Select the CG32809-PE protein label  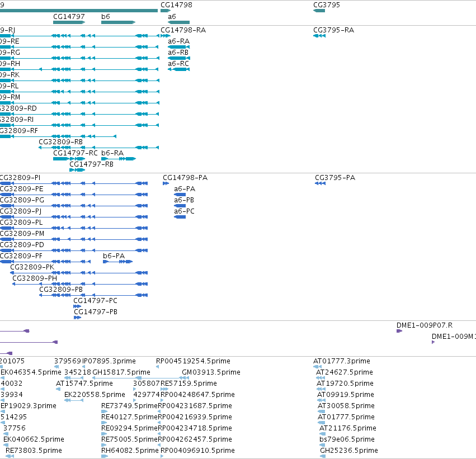pos(22,189)
